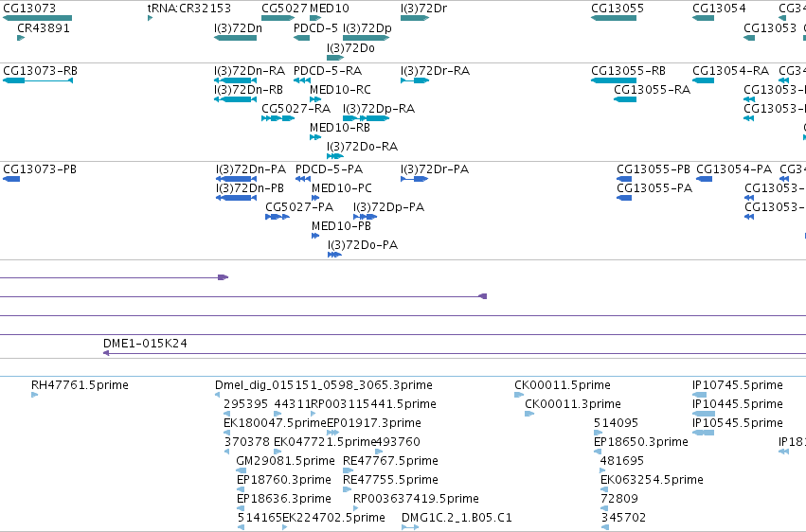Open the l(3)72Do gene label
This screenshot has width=806, height=532.
tap(350, 48)
